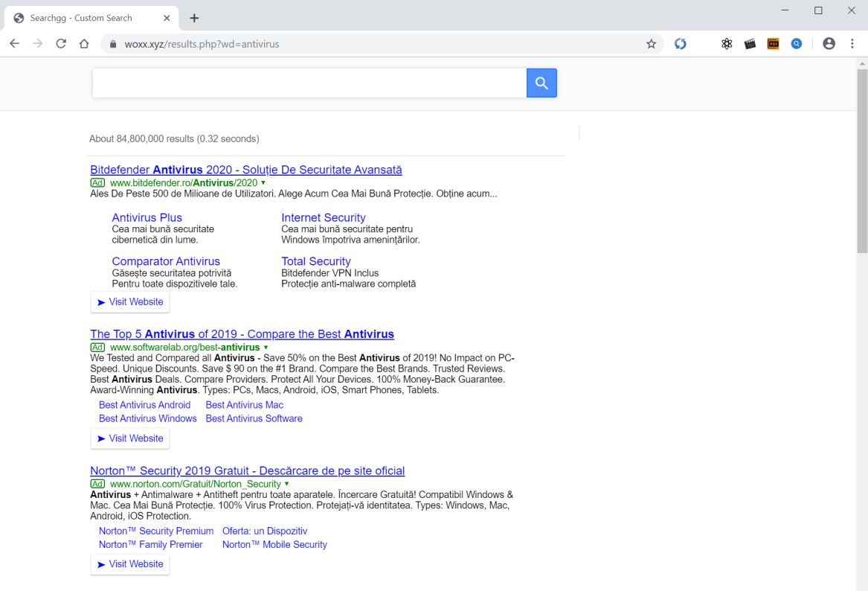Click the www.softwarelab.org/best-antivirus URL
This screenshot has height=591, width=868.
pyautogui.click(x=185, y=348)
